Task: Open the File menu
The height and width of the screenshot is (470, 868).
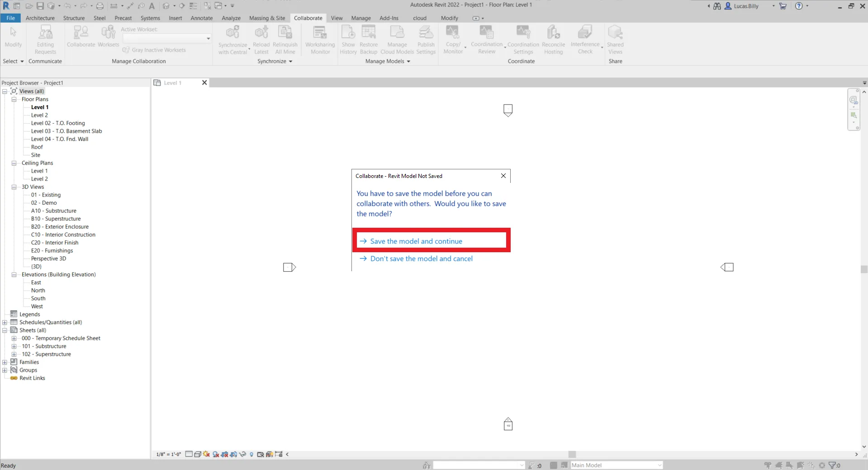Action: click(10, 18)
